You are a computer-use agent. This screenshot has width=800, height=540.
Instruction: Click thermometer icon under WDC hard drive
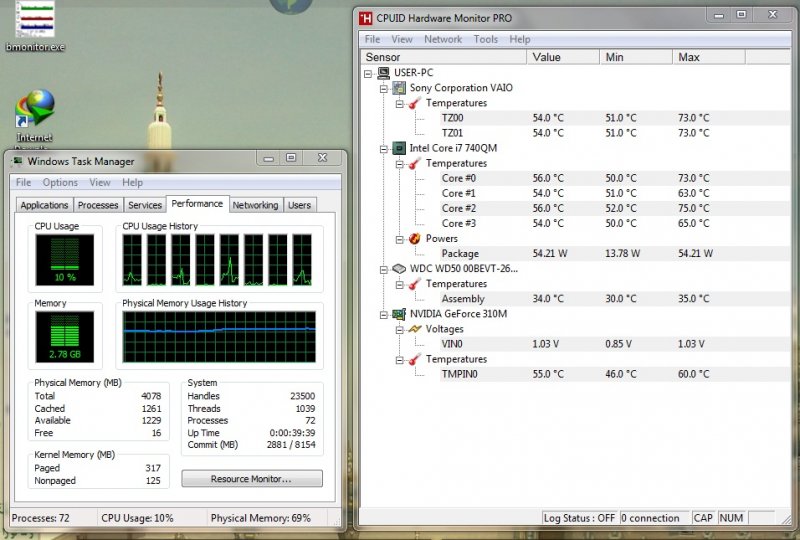(x=415, y=284)
